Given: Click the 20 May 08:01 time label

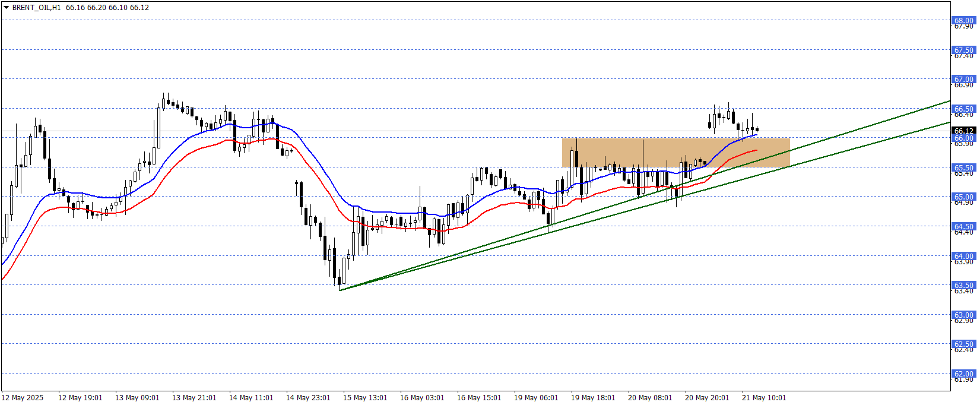Looking at the screenshot, I should click(x=650, y=398).
